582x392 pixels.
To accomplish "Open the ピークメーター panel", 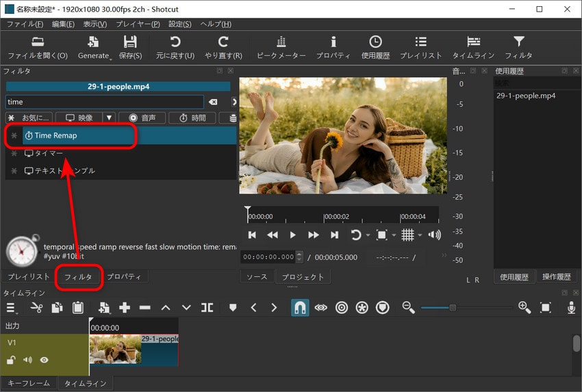I will click(281, 47).
